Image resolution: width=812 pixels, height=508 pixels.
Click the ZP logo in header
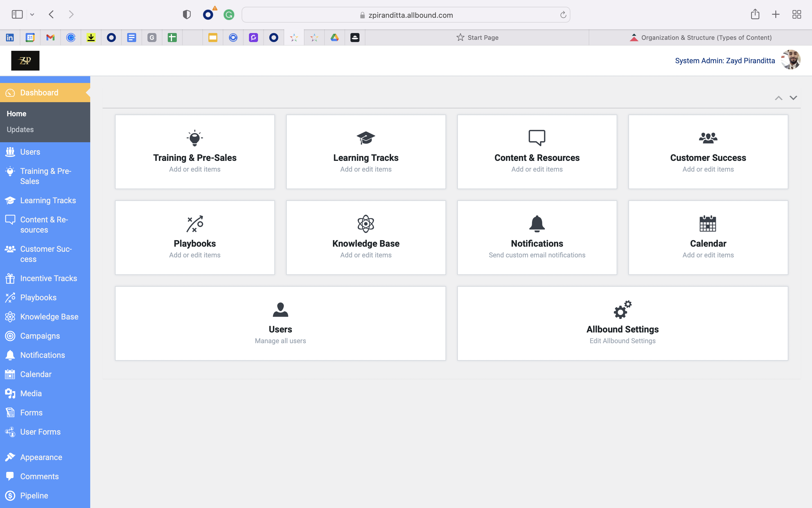point(25,61)
